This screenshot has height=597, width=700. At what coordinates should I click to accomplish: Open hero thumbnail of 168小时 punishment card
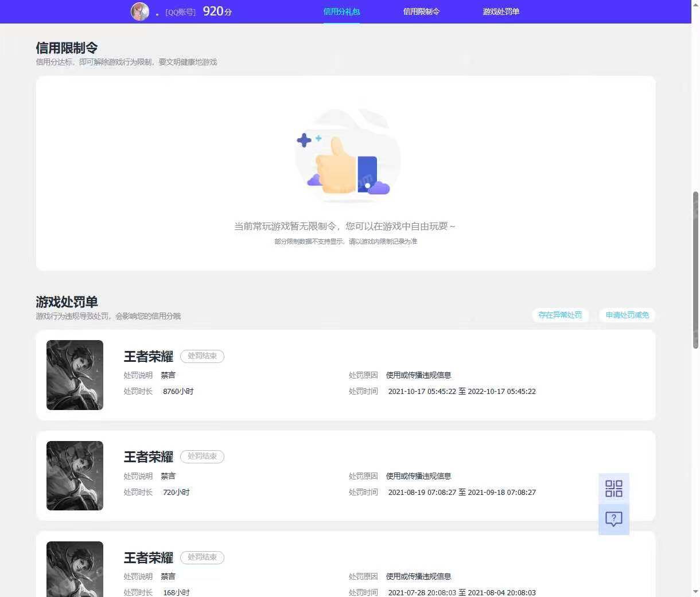click(x=75, y=569)
